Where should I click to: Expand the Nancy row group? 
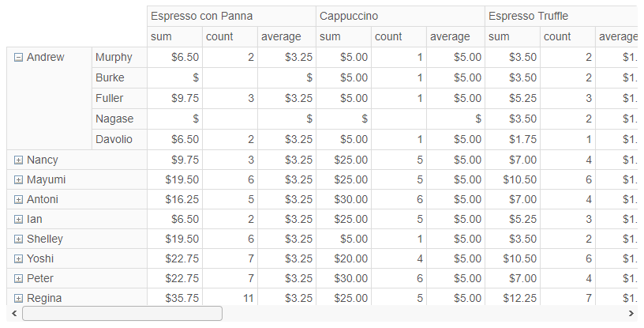click(x=18, y=160)
